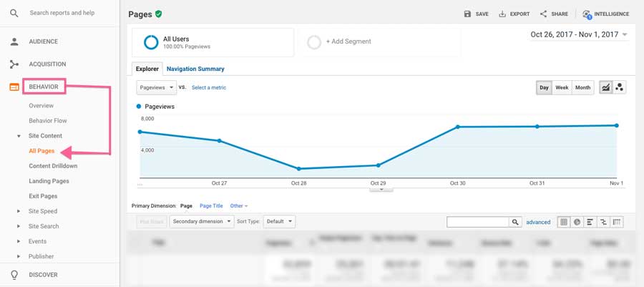Click the Share report icon
This screenshot has width=644, height=287.
[x=544, y=14]
